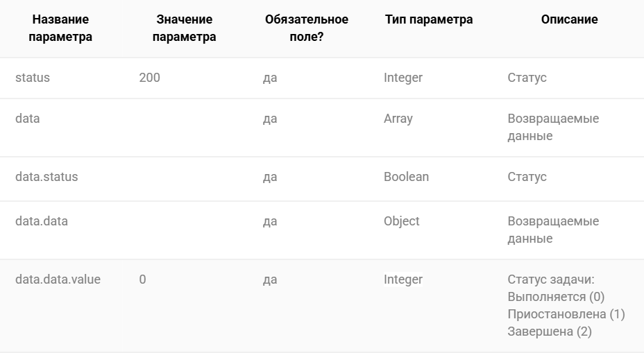Click 'Завершена (2)' description line

coord(550,332)
